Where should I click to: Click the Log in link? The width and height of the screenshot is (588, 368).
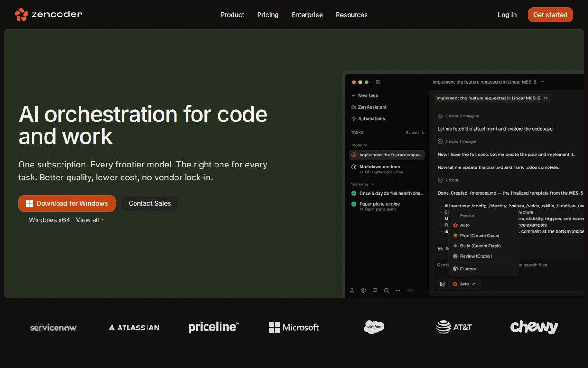pyautogui.click(x=507, y=15)
